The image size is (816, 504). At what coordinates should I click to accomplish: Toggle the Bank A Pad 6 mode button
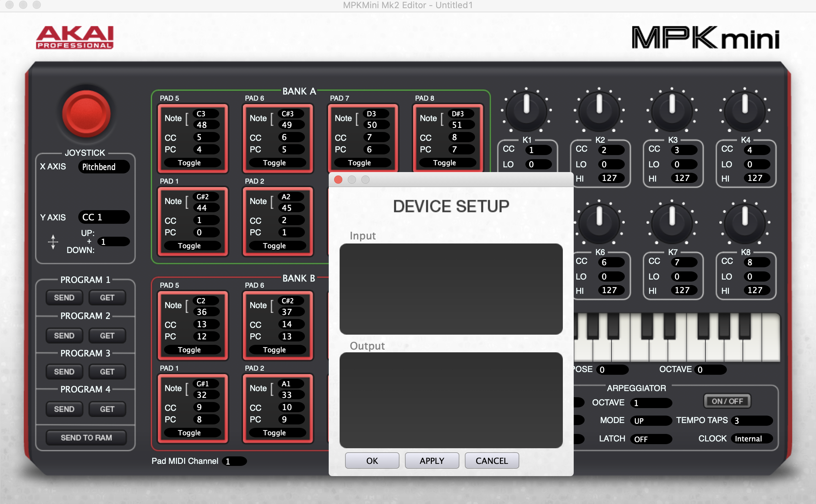[277, 163]
